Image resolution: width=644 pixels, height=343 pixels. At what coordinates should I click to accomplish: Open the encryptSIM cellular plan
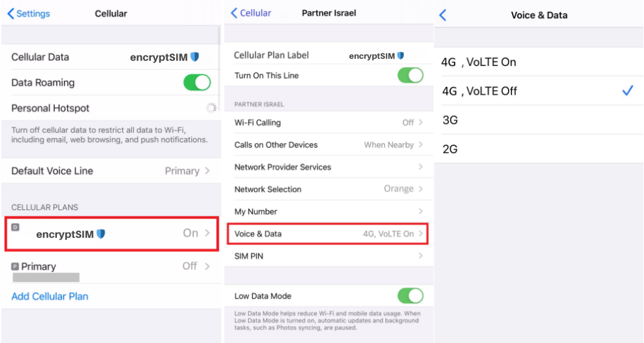110,234
